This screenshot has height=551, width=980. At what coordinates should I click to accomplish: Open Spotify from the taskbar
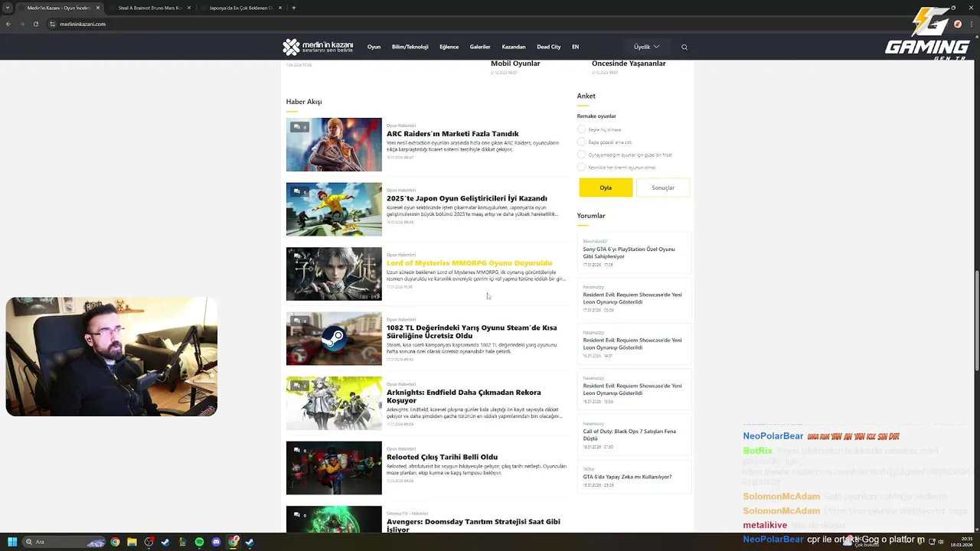199,542
